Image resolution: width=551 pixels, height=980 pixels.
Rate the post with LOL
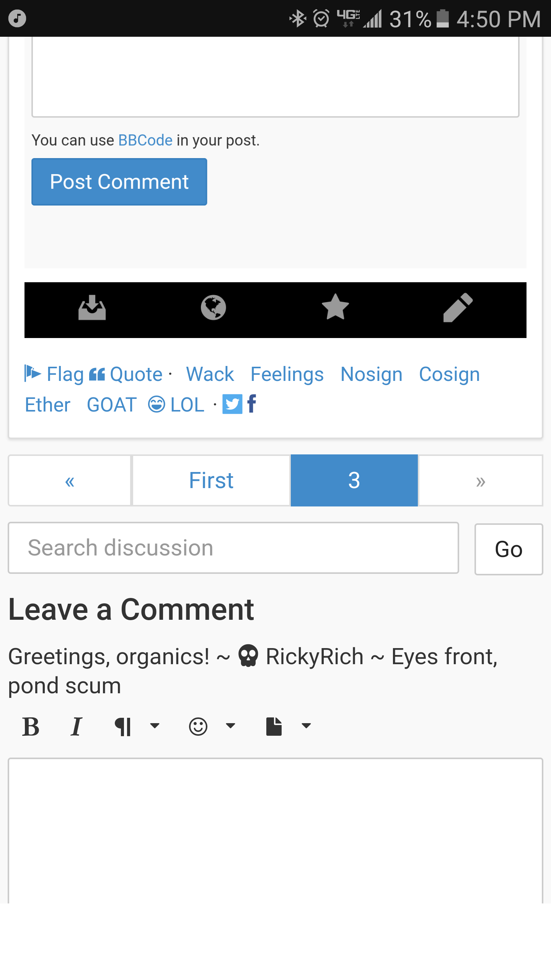click(176, 405)
